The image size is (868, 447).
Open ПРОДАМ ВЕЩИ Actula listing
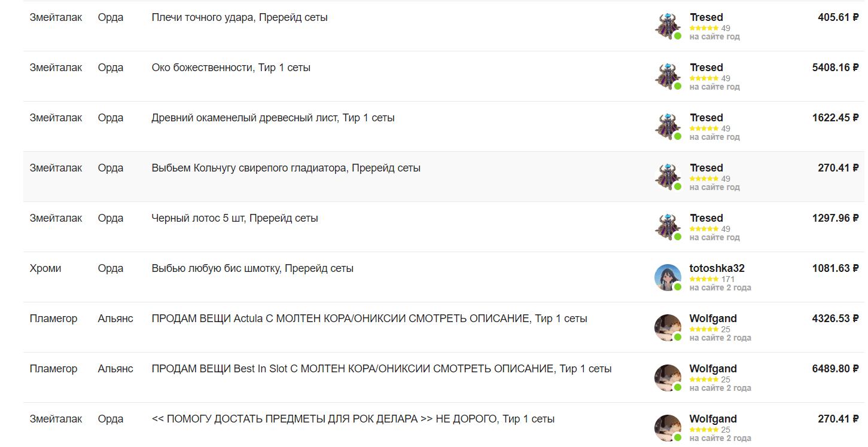370,319
